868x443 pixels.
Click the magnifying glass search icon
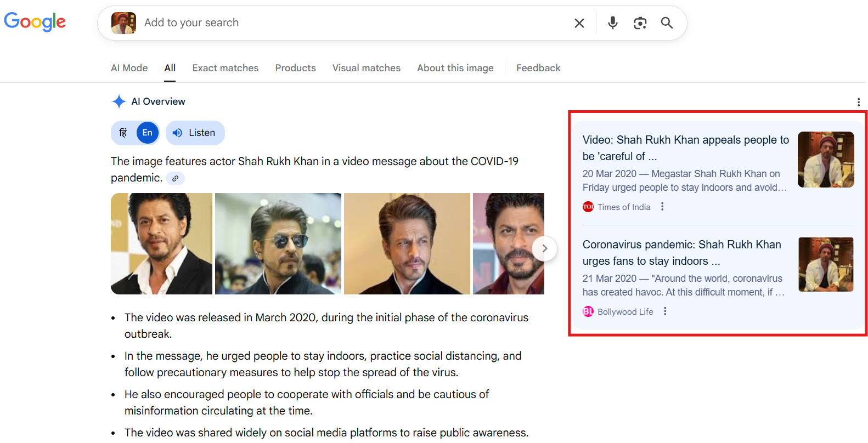pos(667,23)
